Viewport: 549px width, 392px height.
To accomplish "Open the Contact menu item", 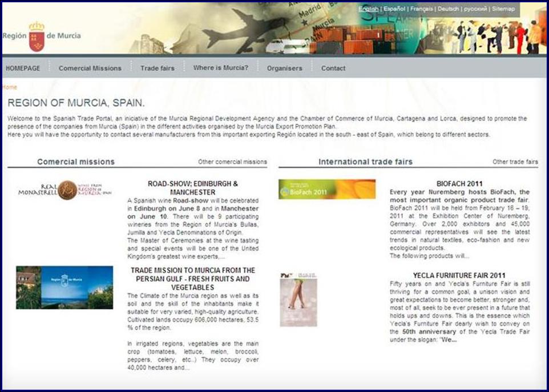I will 333,68.
